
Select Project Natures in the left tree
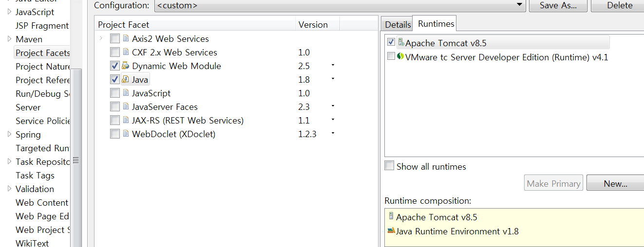click(x=43, y=66)
